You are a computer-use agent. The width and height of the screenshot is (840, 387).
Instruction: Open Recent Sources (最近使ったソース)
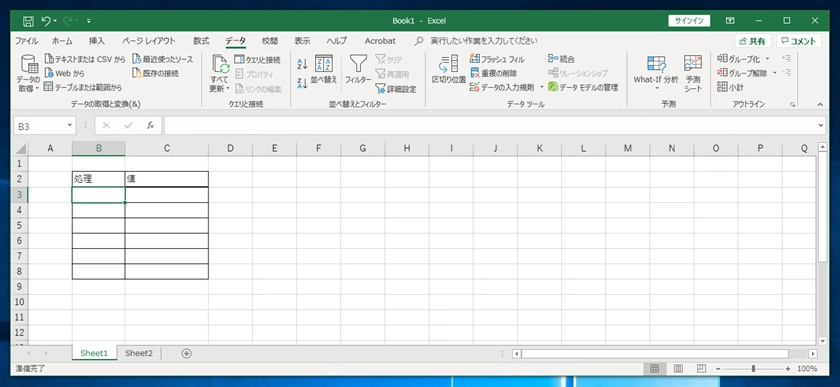coord(162,59)
